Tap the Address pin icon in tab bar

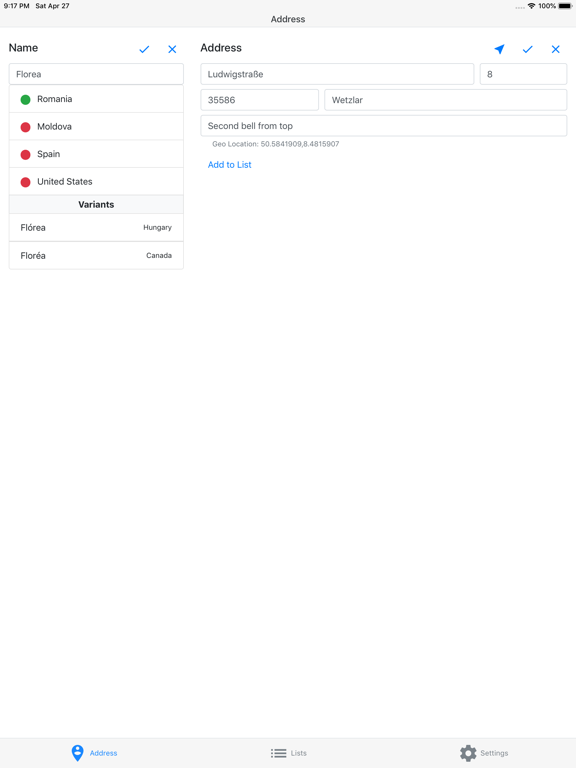[77, 753]
